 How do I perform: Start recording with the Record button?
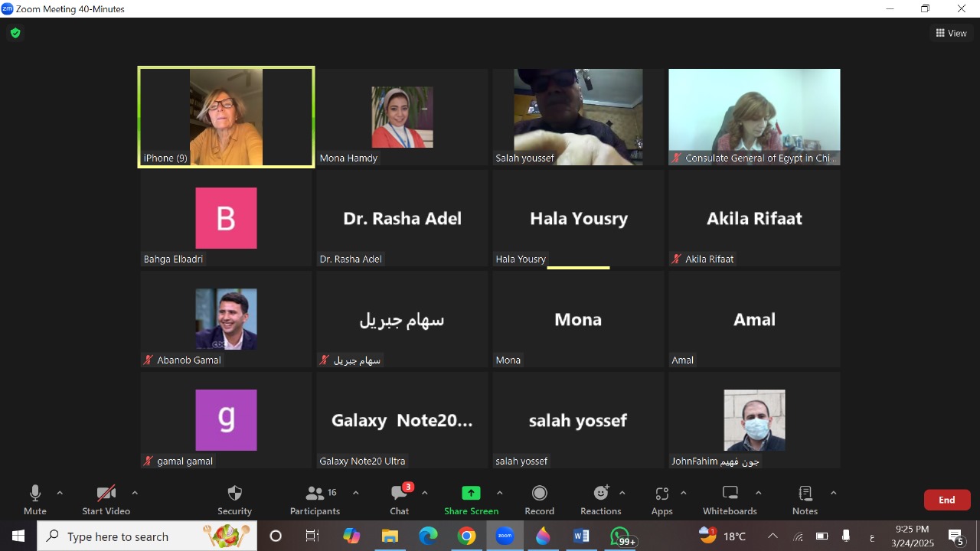pyautogui.click(x=539, y=494)
